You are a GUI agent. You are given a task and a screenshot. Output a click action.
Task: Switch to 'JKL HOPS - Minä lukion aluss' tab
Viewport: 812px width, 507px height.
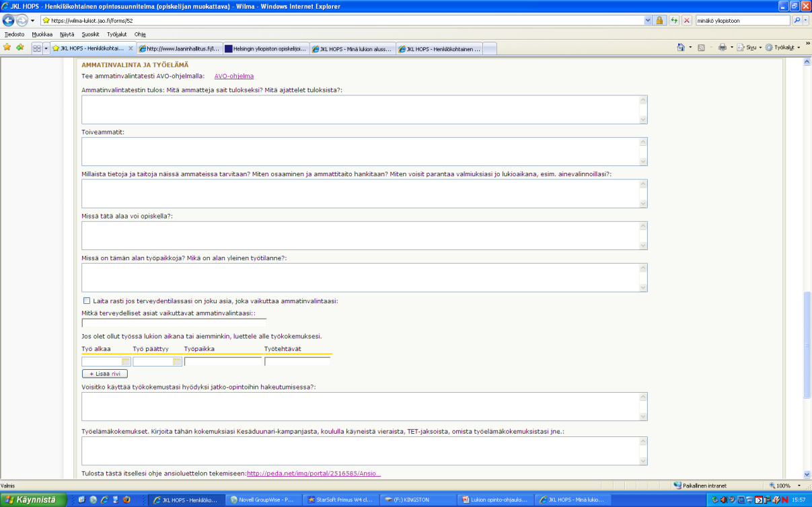point(353,48)
